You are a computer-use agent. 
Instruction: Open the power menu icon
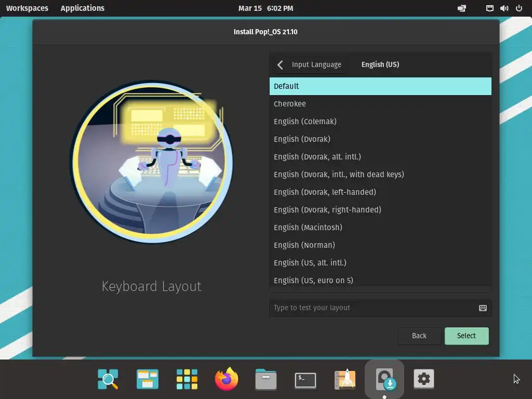pyautogui.click(x=519, y=8)
